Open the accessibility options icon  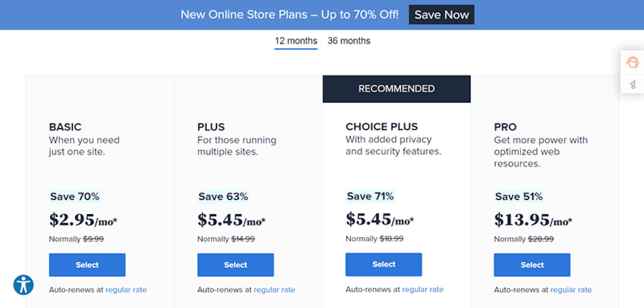tap(23, 285)
